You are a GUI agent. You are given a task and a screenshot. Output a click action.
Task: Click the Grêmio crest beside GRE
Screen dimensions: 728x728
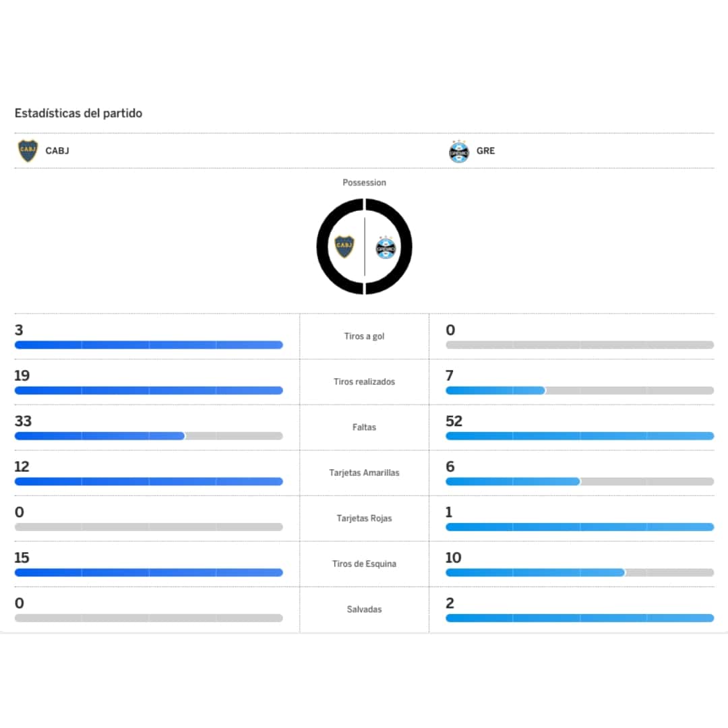click(x=459, y=151)
